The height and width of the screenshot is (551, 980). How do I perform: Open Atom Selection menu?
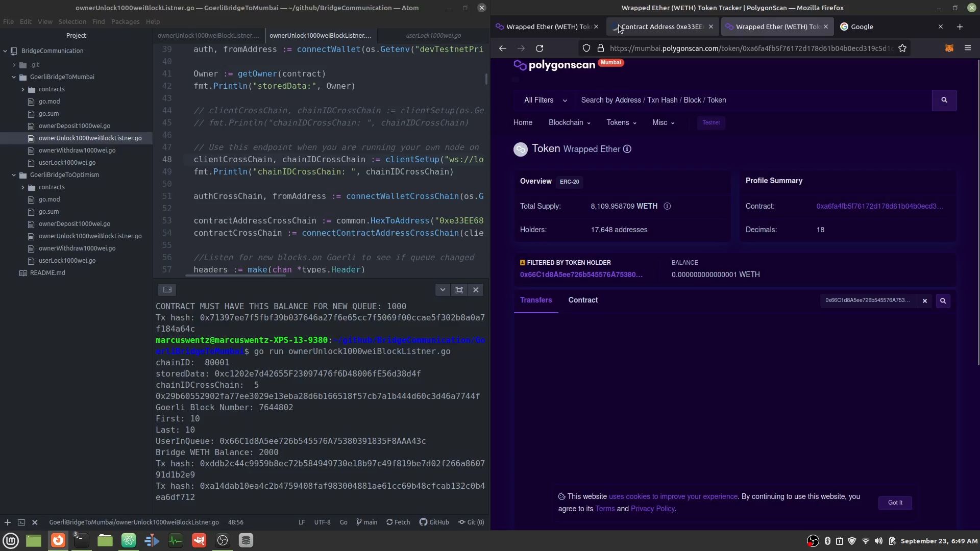tap(72, 21)
